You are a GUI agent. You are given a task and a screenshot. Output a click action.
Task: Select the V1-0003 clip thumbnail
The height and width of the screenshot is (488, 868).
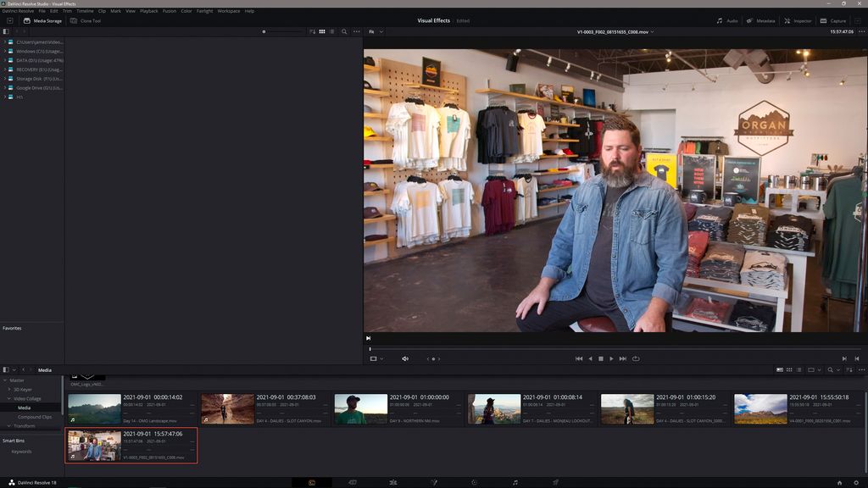(x=93, y=445)
